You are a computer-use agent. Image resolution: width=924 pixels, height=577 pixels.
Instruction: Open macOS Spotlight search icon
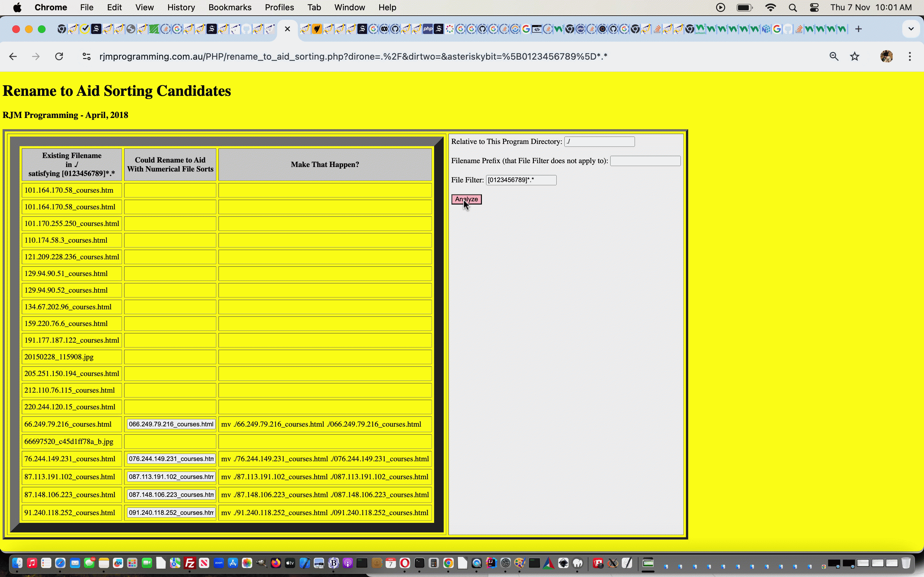click(793, 8)
